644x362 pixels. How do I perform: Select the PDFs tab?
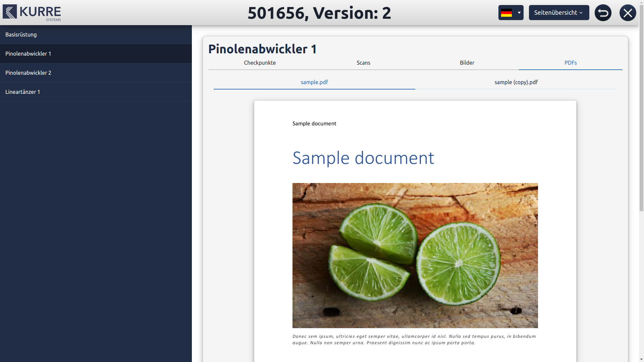(570, 63)
